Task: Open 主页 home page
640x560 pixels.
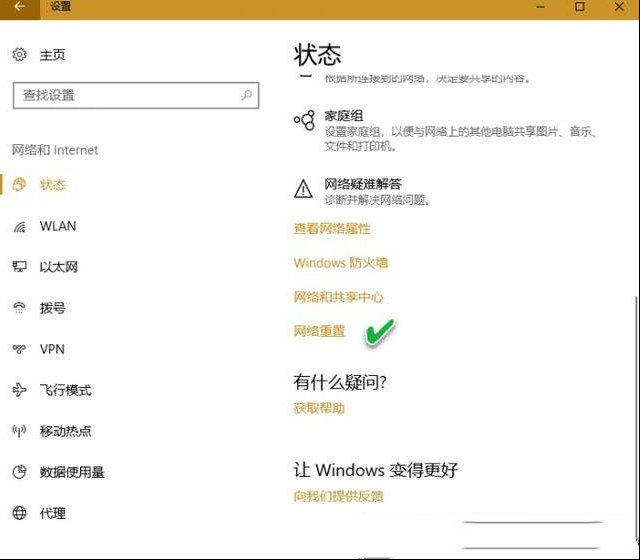Action: (52, 55)
